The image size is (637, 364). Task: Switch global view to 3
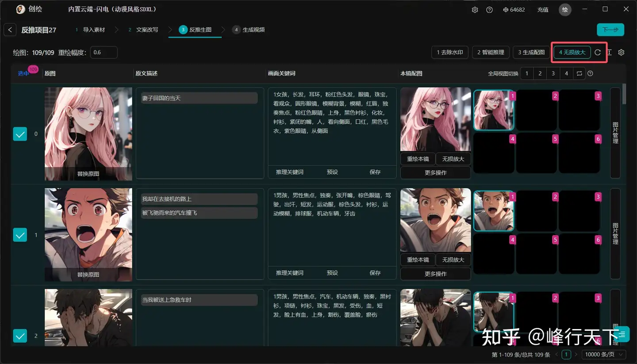(553, 73)
